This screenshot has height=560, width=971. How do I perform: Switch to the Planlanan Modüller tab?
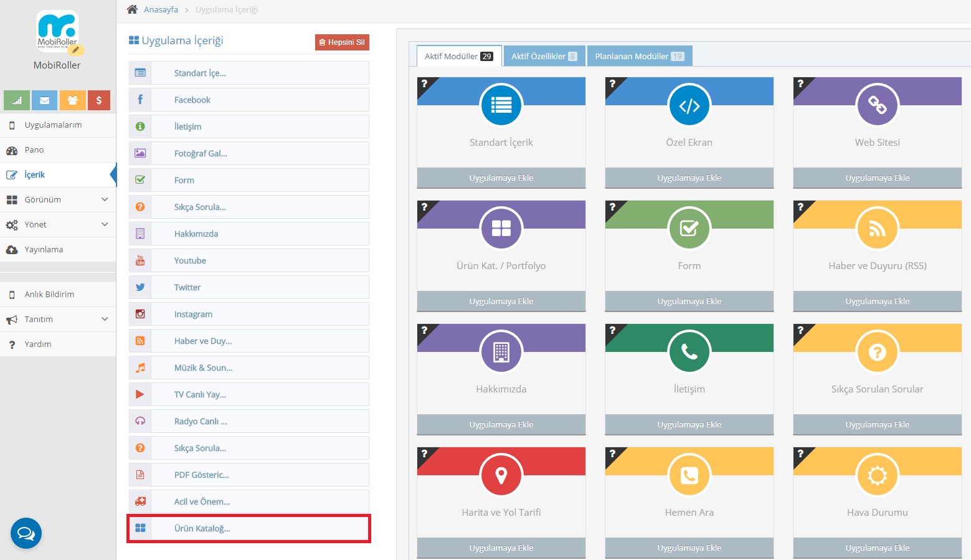point(640,56)
